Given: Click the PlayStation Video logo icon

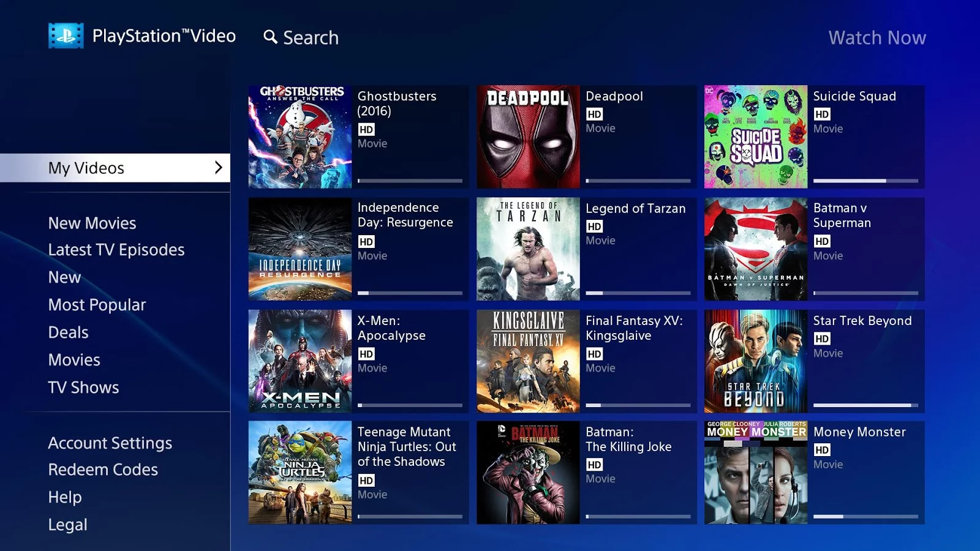Looking at the screenshot, I should pyautogui.click(x=66, y=36).
